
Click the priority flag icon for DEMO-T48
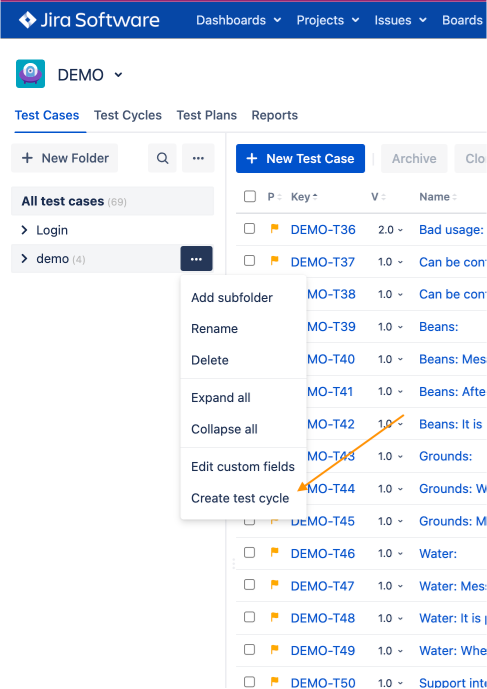275,617
